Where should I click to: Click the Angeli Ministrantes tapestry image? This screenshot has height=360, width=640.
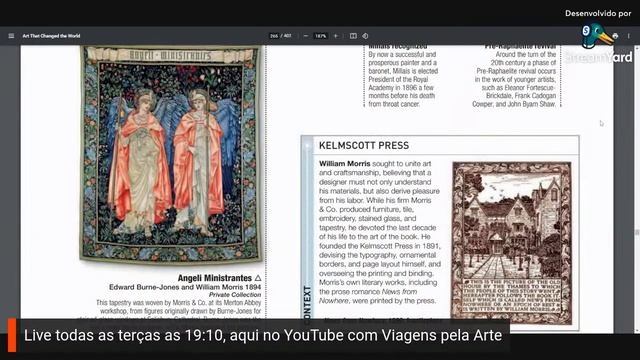(x=171, y=154)
